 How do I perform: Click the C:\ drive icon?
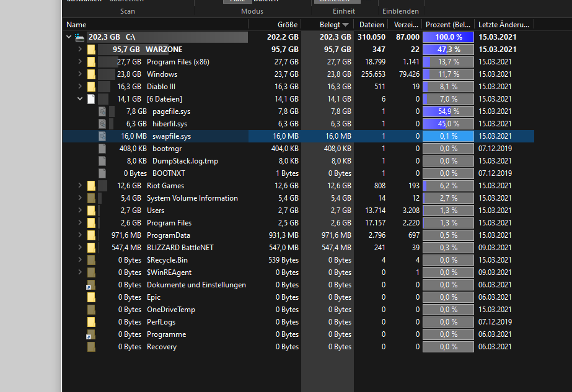tap(79, 37)
